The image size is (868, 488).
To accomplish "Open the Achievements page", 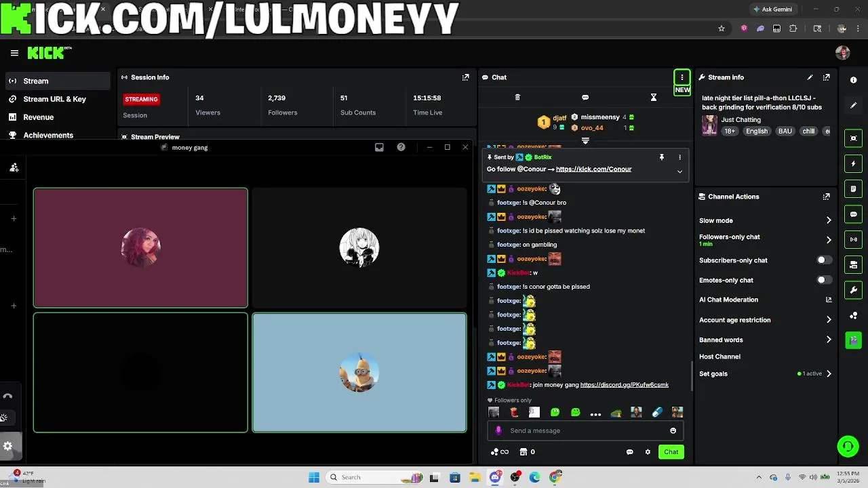I will click(48, 136).
